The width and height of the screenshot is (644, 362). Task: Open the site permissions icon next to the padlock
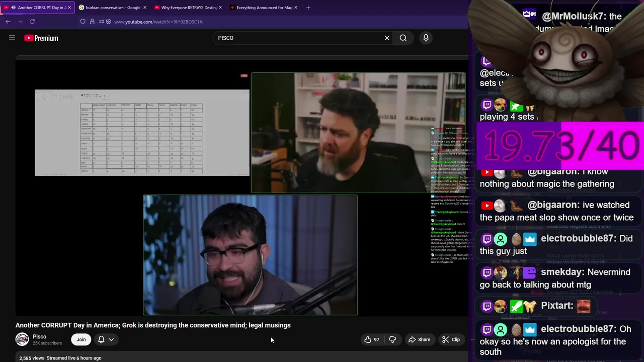click(x=102, y=22)
